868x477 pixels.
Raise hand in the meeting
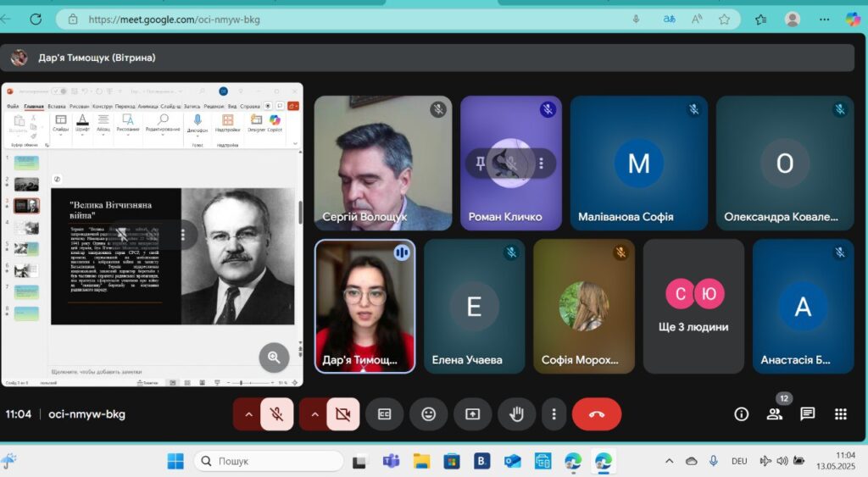click(x=516, y=414)
